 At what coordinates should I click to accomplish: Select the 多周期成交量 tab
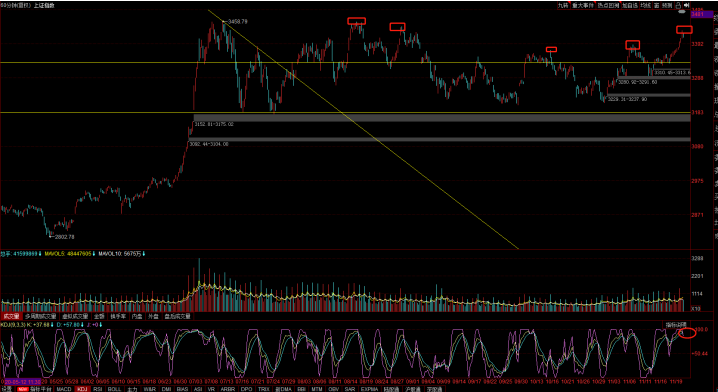tap(41, 316)
